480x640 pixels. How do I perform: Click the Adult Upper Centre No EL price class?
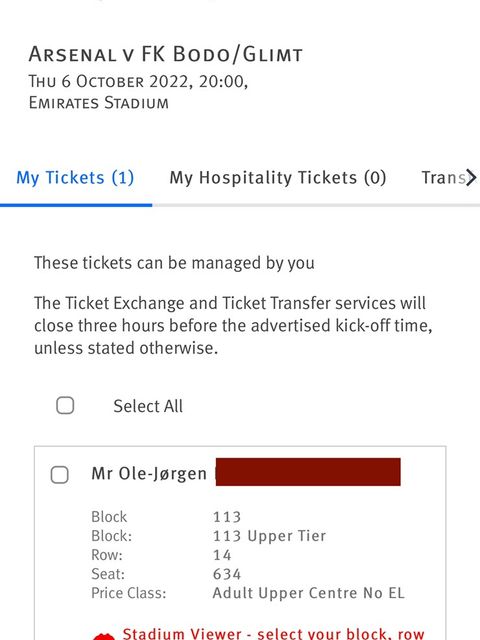tap(309, 593)
